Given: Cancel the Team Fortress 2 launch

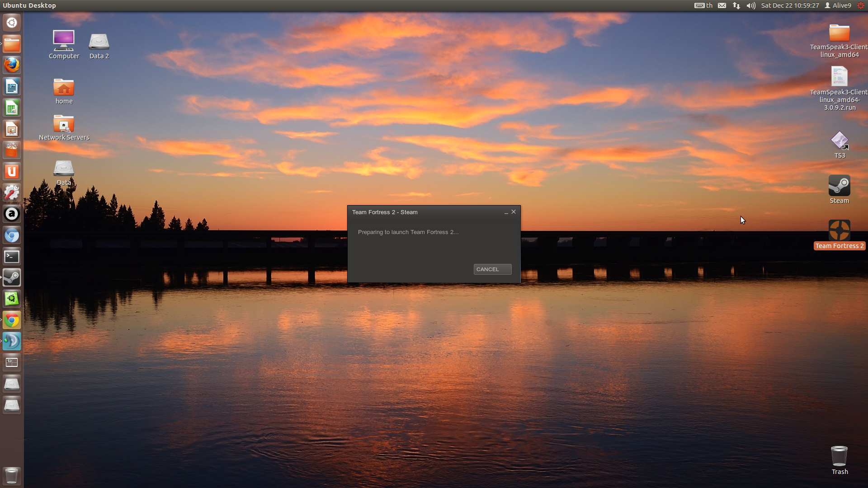Looking at the screenshot, I should (x=492, y=269).
